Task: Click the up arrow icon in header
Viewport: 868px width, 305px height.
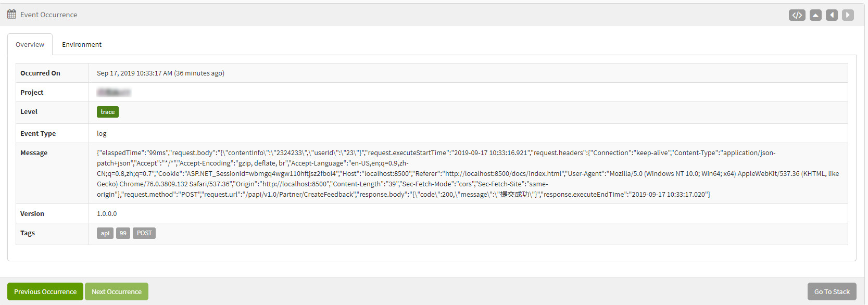Action: click(x=815, y=15)
